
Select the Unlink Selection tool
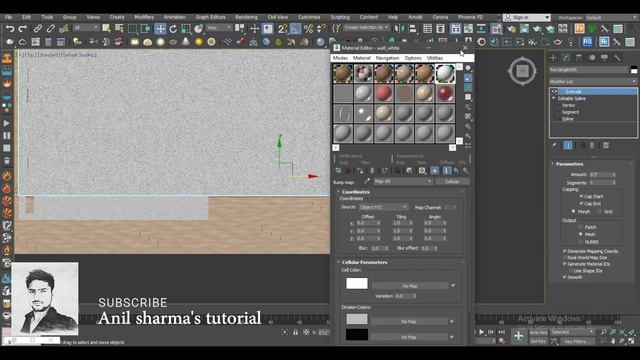pyautogui.click(x=51, y=29)
